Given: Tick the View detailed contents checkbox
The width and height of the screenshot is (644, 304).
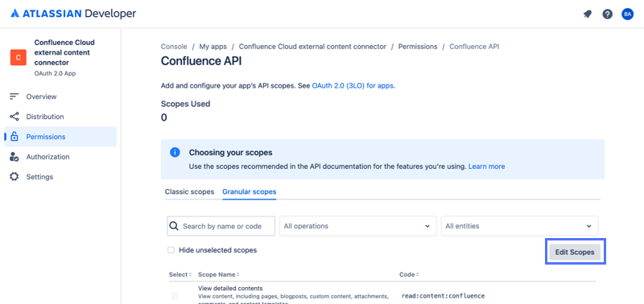Looking at the screenshot, I should [x=175, y=296].
